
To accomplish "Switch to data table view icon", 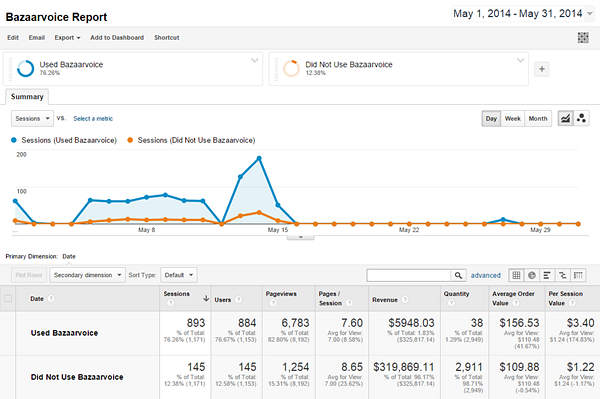I will pos(516,275).
